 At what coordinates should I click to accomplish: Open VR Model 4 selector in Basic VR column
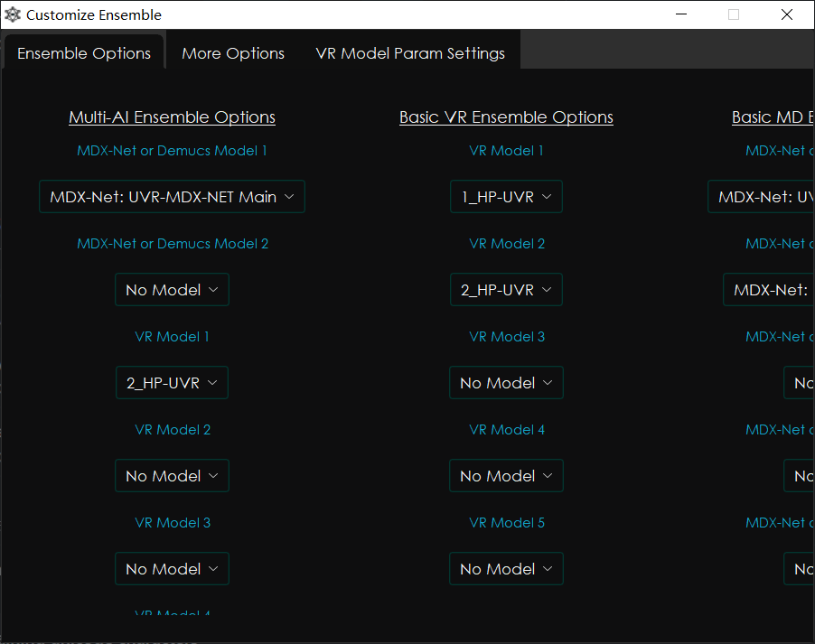(x=506, y=475)
